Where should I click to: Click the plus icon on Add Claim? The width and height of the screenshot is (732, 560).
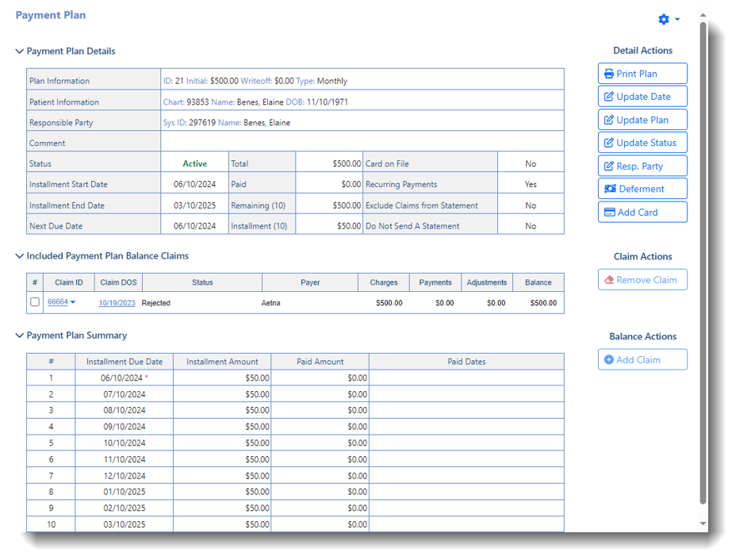click(609, 360)
